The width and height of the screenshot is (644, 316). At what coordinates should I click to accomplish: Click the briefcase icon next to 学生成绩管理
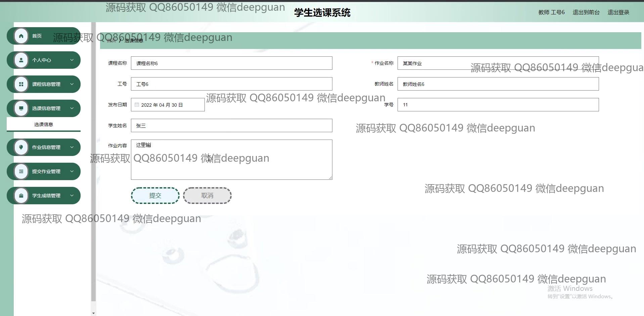coord(21,196)
